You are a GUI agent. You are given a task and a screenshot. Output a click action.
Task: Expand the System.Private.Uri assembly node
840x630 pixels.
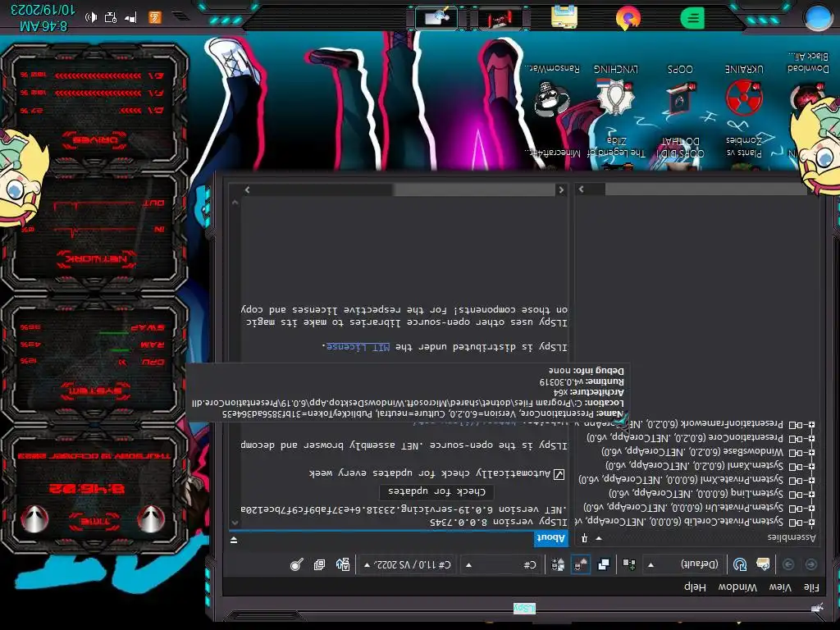(x=811, y=508)
